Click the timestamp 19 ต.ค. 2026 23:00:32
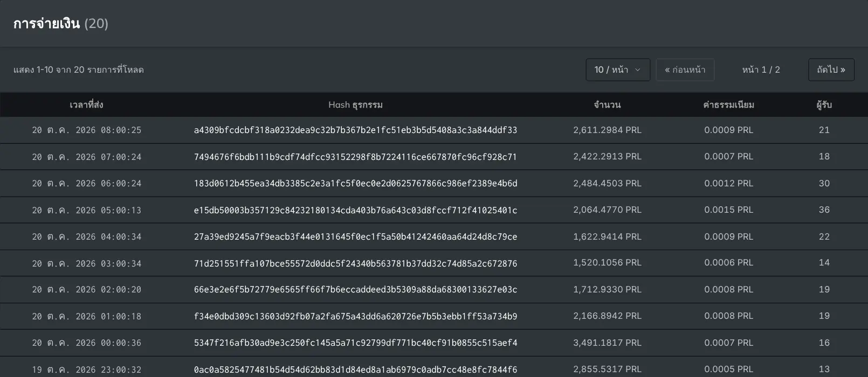The image size is (868, 377). (x=87, y=369)
